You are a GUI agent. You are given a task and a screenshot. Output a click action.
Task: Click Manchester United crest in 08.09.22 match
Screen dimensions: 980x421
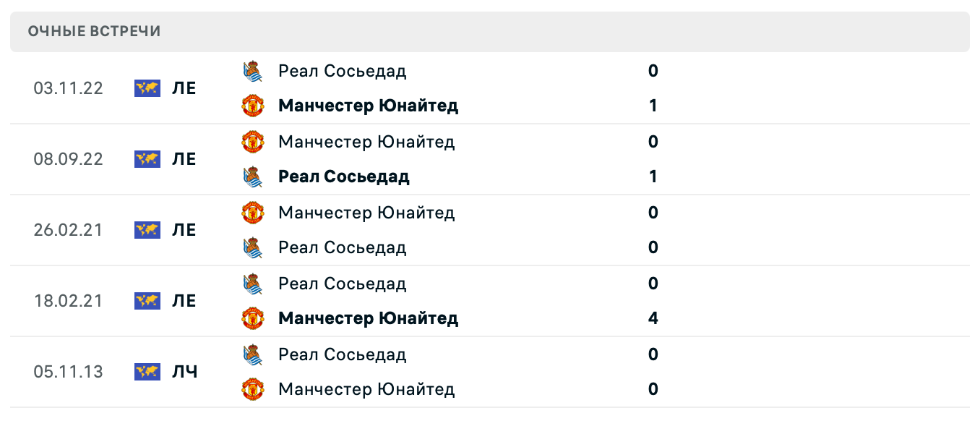coord(252,142)
